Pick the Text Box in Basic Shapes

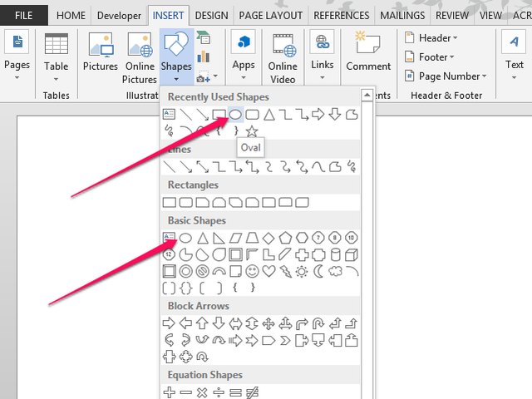pos(169,238)
